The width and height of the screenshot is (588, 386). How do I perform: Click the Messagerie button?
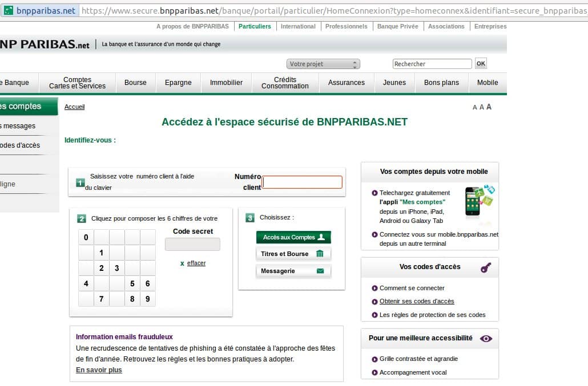point(293,271)
